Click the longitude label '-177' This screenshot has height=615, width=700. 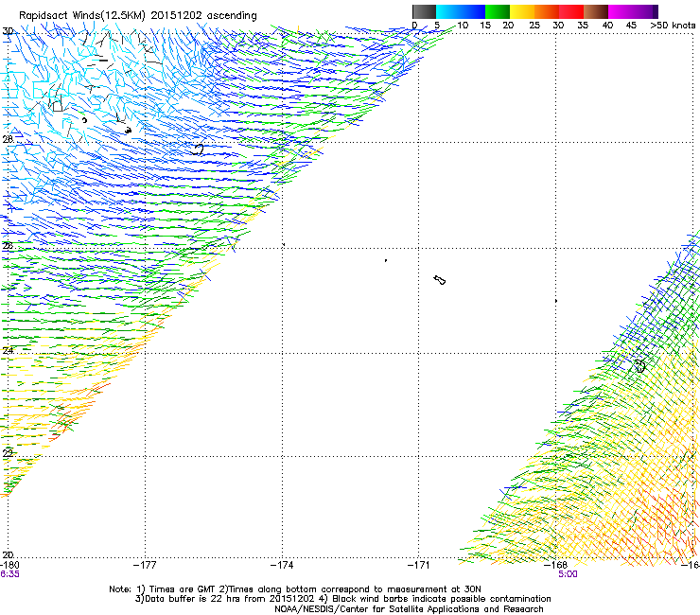click(145, 565)
